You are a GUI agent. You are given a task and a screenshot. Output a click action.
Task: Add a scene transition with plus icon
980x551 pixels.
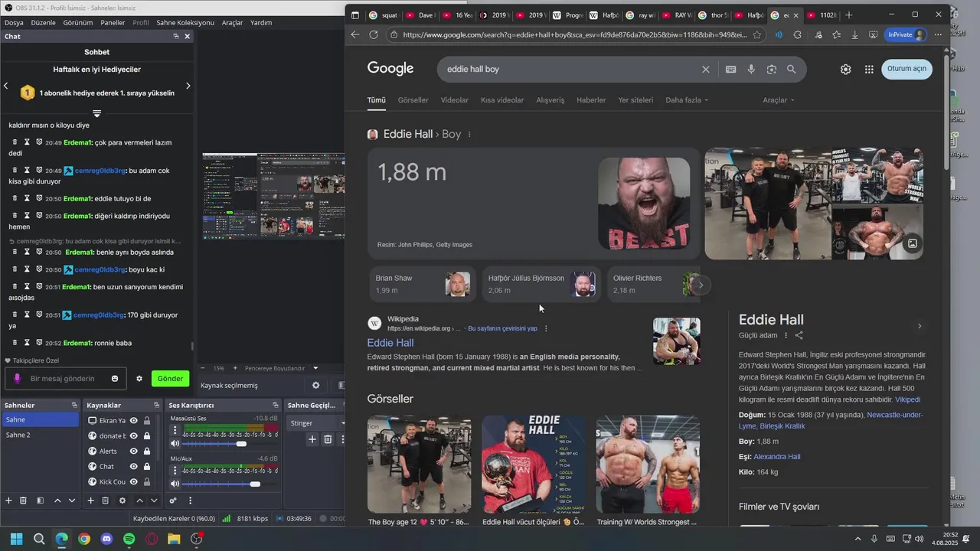[312, 439]
